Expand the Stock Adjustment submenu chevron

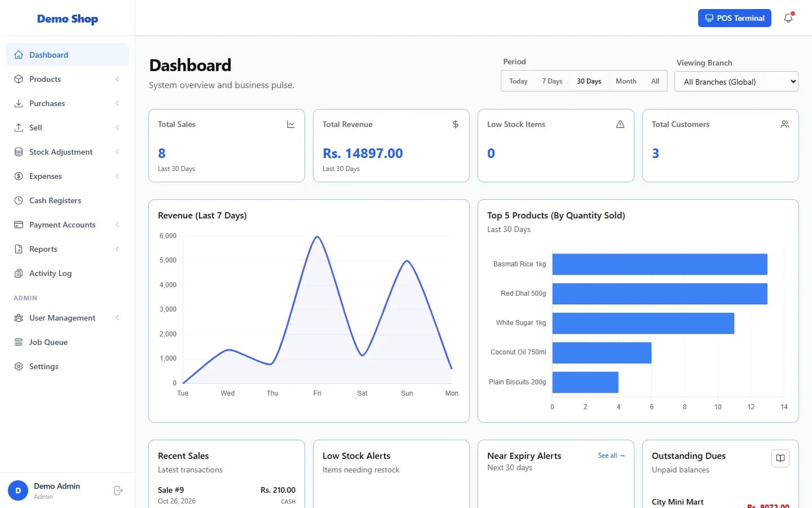(x=117, y=152)
